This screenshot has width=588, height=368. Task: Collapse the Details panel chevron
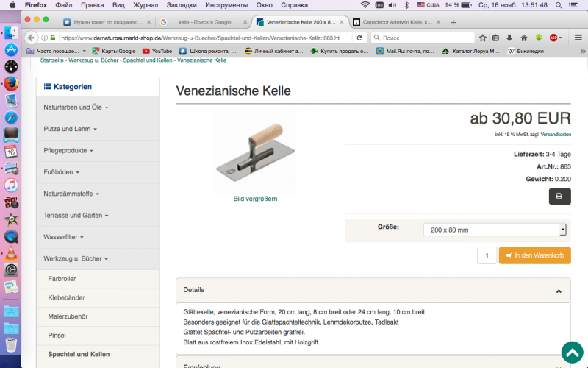[559, 291]
